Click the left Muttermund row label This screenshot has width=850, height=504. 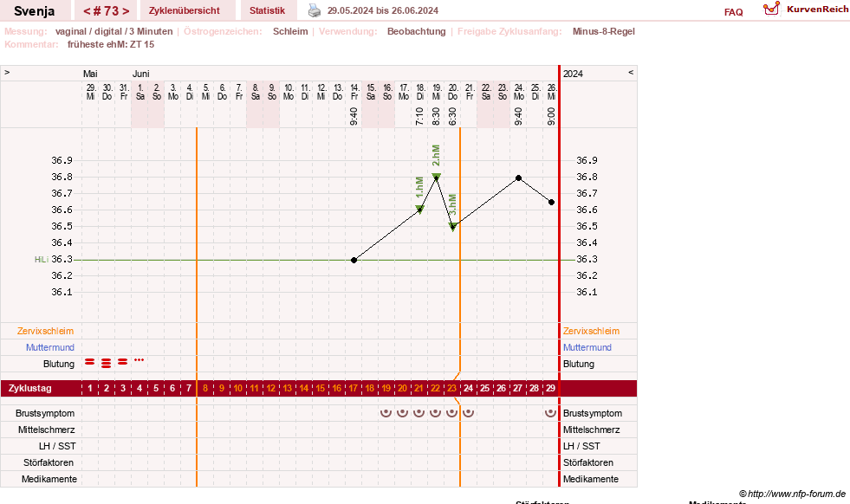[x=50, y=347]
